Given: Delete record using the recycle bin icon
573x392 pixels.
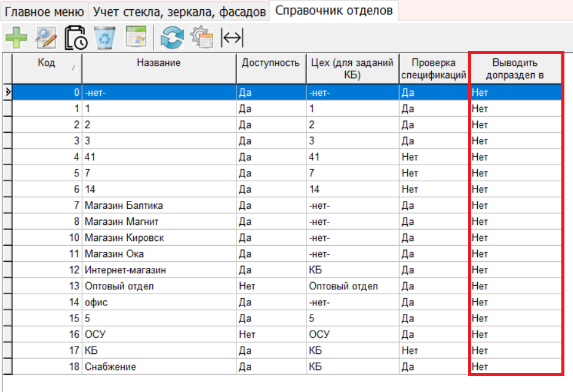Looking at the screenshot, I should coord(104,38).
